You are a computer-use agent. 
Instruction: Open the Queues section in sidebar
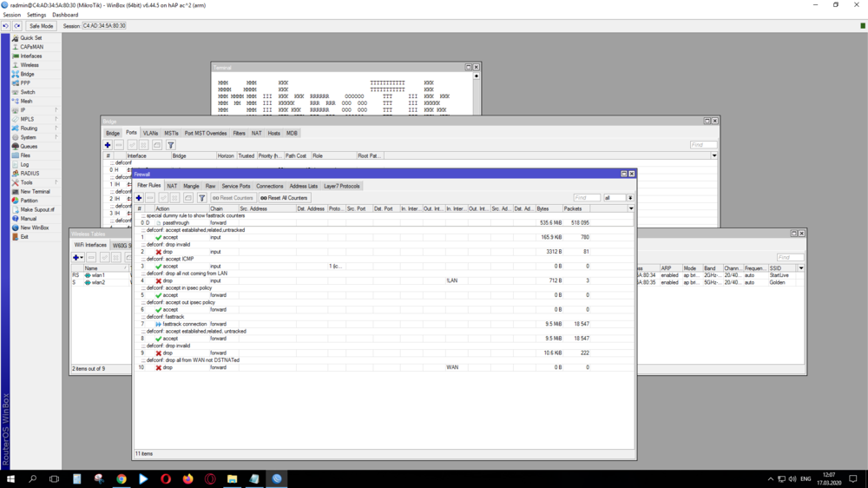29,147
